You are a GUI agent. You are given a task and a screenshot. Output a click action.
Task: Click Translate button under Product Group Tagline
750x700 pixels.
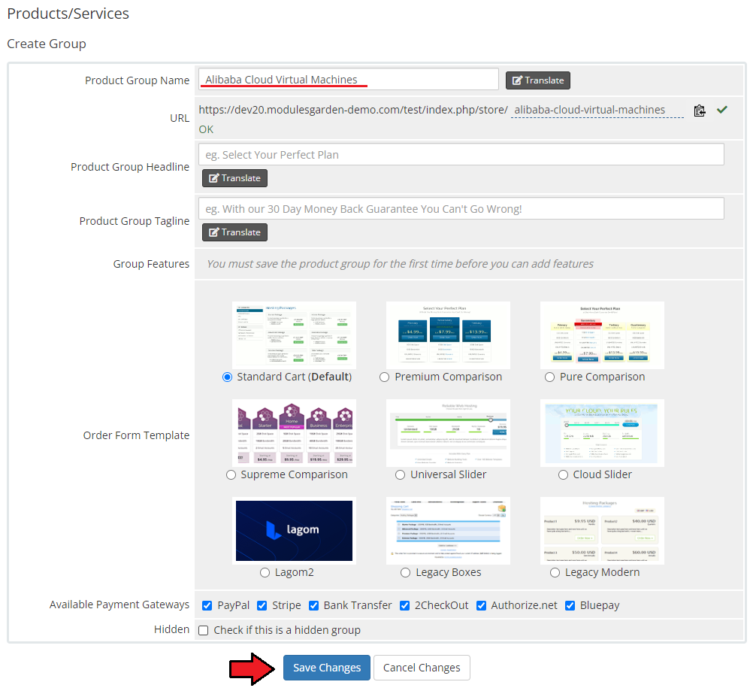click(234, 232)
